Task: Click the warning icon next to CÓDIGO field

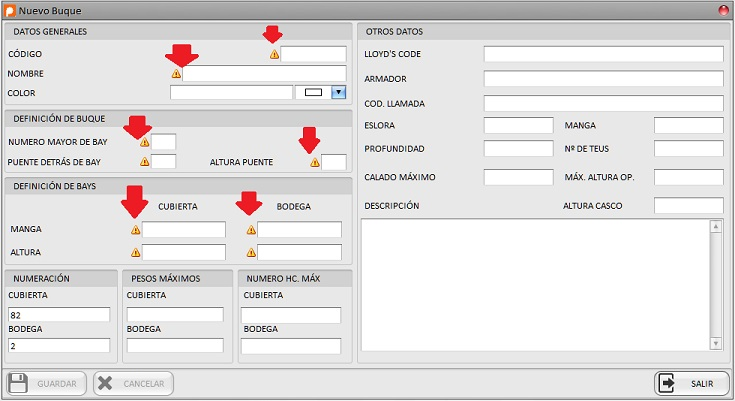Action: click(x=274, y=54)
